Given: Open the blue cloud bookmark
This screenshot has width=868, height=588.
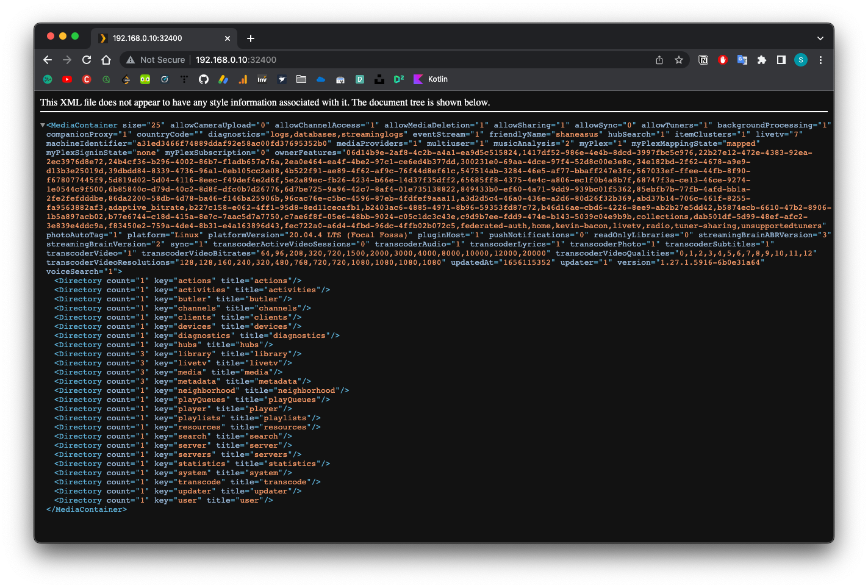Looking at the screenshot, I should (321, 79).
